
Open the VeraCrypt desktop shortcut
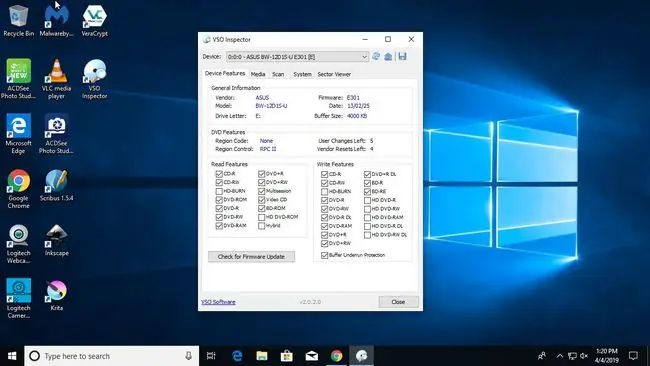click(95, 21)
